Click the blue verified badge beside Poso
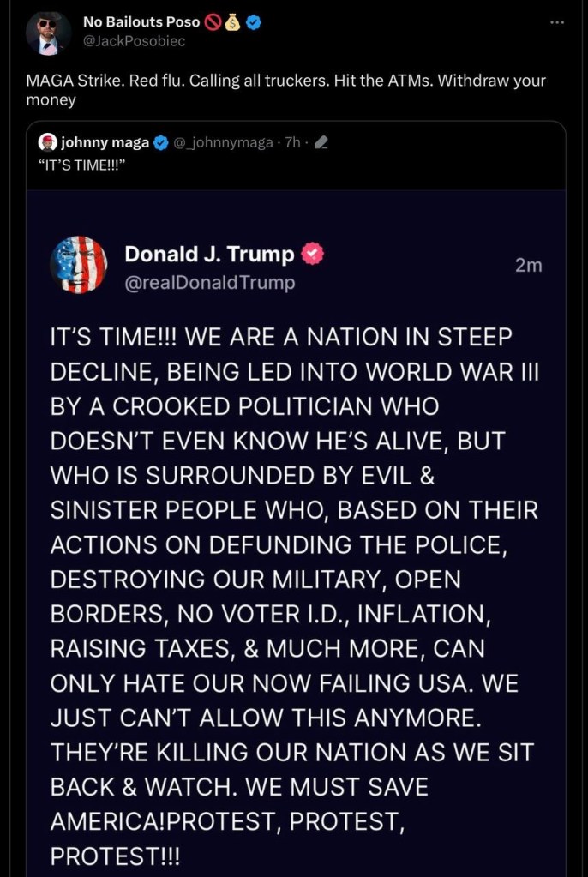 click(x=254, y=22)
